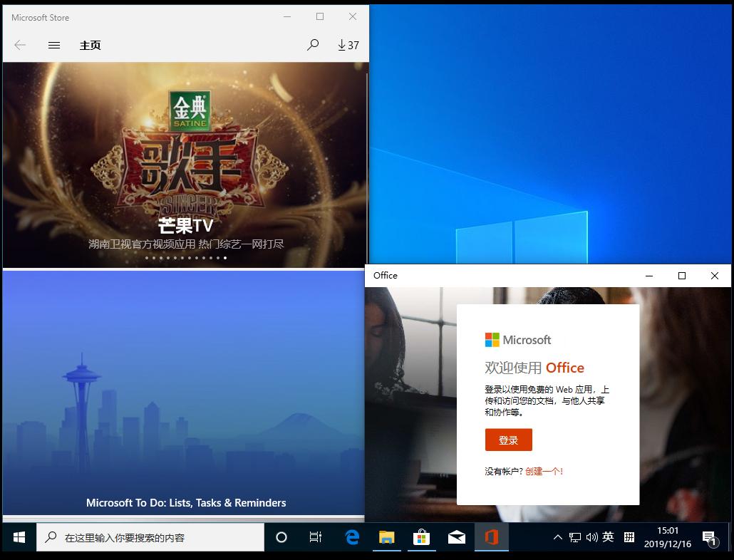Open the 芒果TV featured banner
Image resolution: width=734 pixels, height=560 pixels.
(x=186, y=165)
